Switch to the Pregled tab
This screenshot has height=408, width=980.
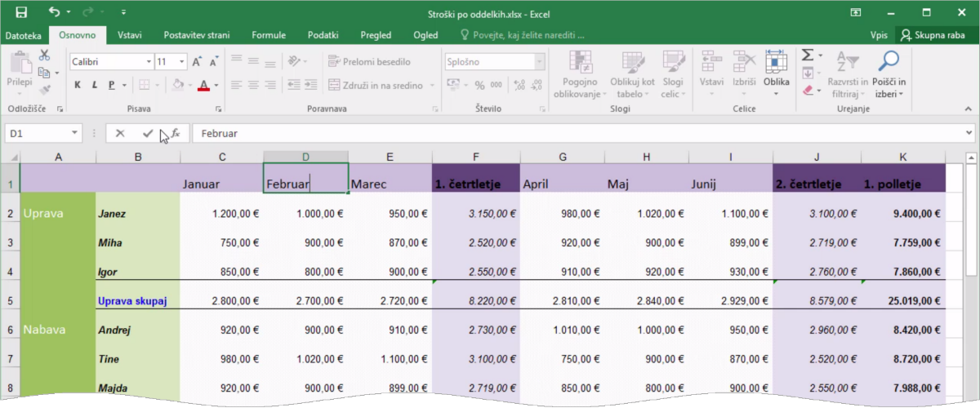coord(376,35)
